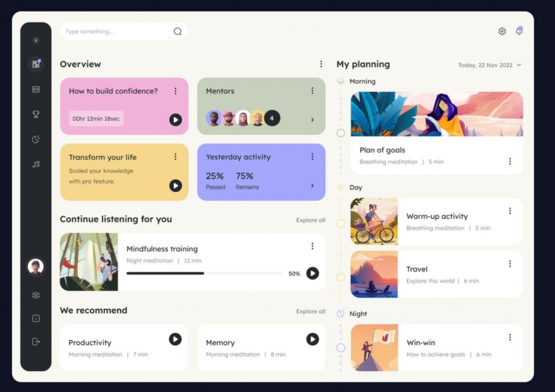Select the Morning timeline circle marker
Viewport: 555px width, 392px height.
click(x=340, y=133)
